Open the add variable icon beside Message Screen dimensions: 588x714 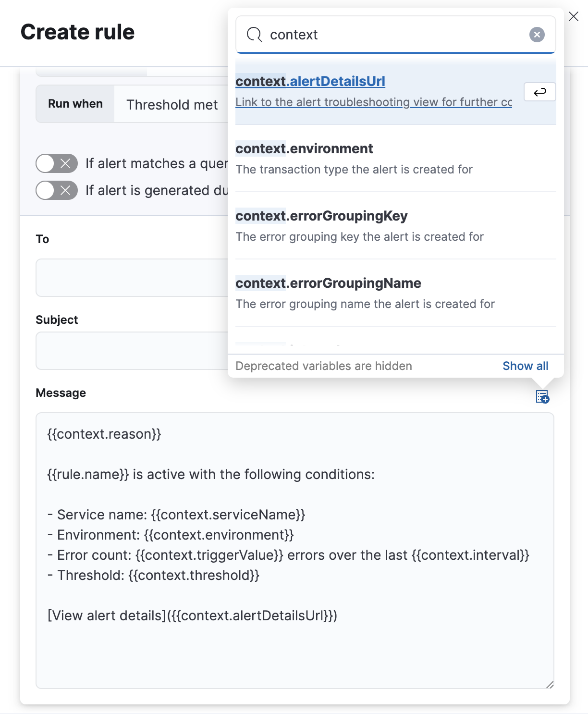point(542,397)
